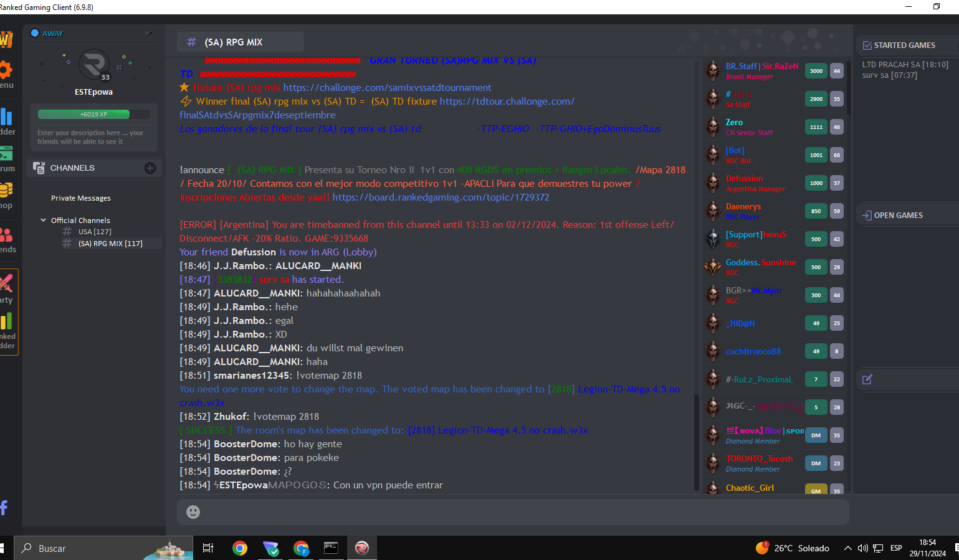Open the Forum sidebar icon
This screenshot has width=959, height=560.
(x=6, y=153)
